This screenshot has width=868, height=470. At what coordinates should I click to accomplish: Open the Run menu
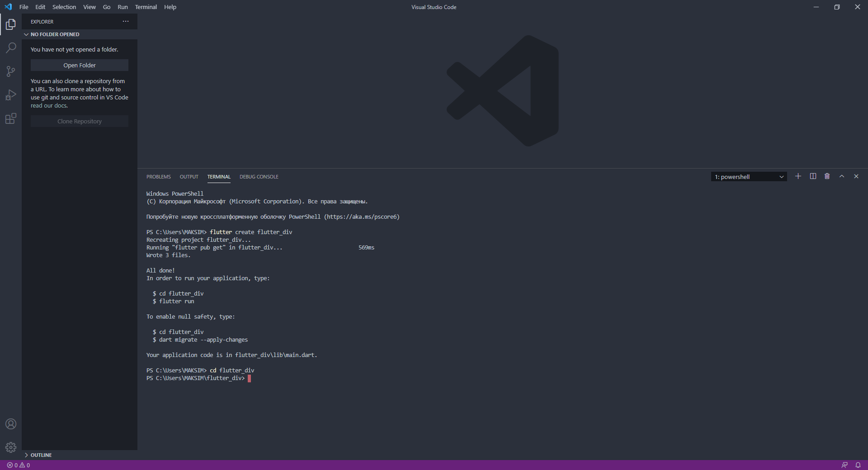123,7
